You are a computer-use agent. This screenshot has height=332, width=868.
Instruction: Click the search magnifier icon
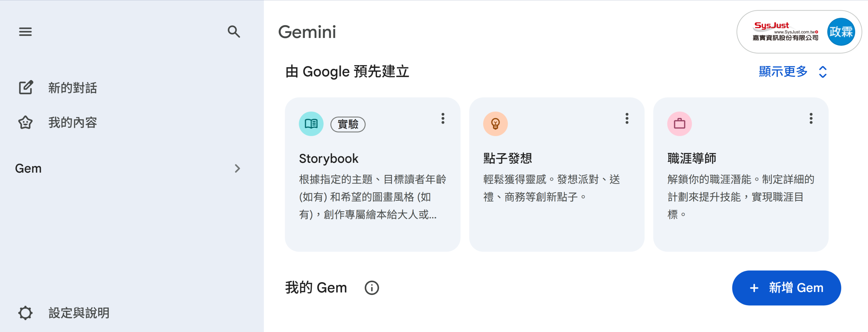pyautogui.click(x=234, y=32)
